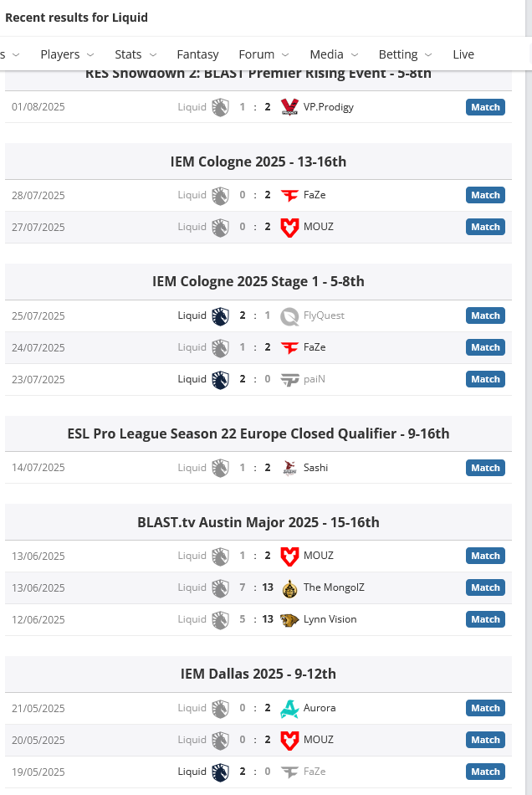Click the FaZe logo in 28/07/2025 row
The image size is (532, 795).
tap(289, 195)
